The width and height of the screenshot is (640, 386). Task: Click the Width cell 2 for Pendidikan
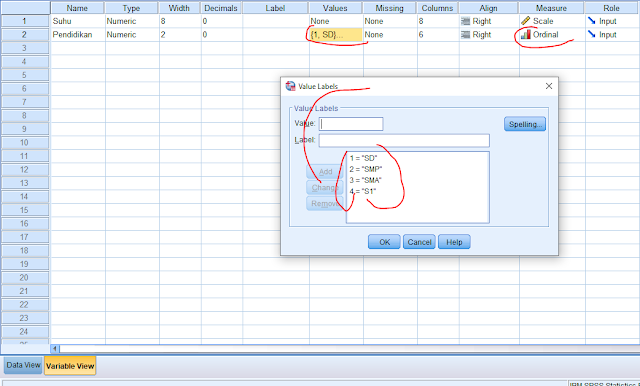point(180,35)
